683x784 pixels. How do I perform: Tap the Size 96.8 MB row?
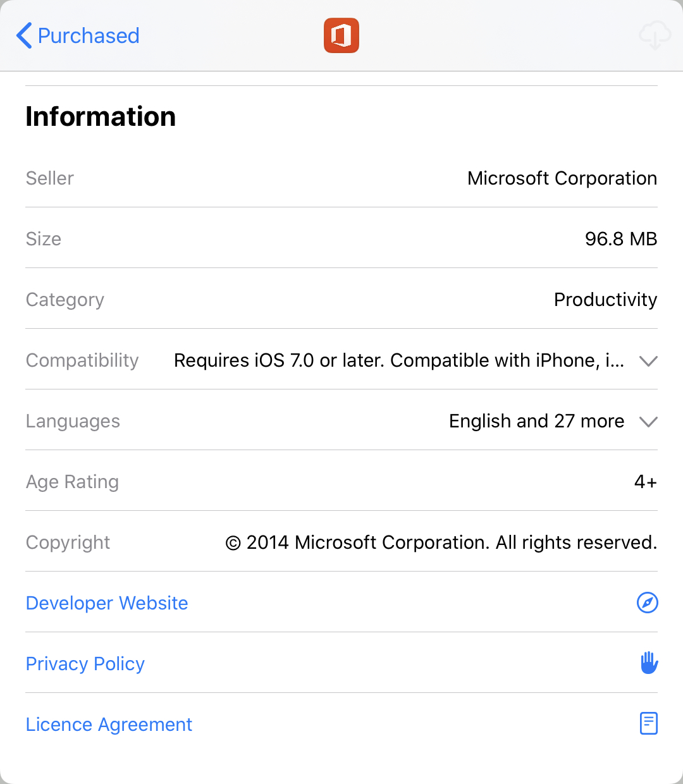[341, 238]
